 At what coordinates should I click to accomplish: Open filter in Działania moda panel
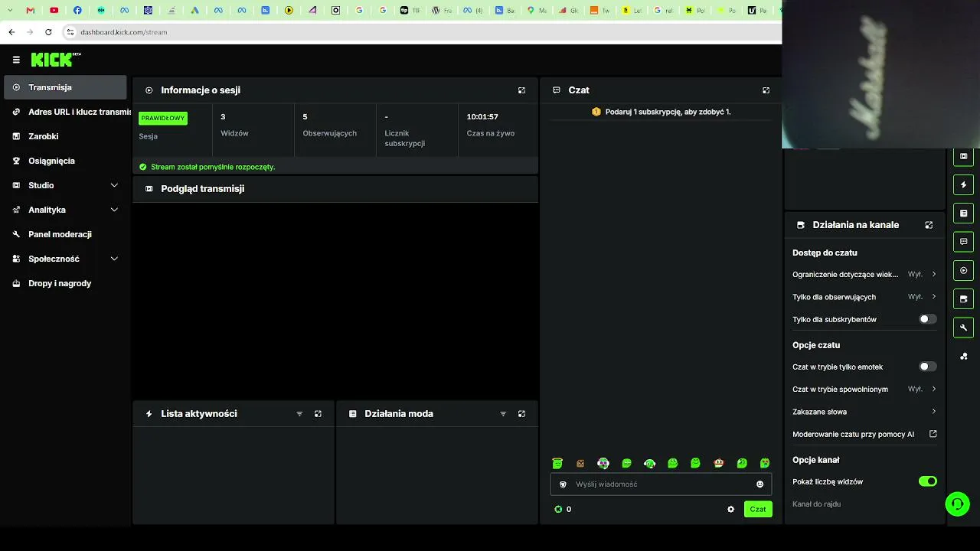pos(503,414)
